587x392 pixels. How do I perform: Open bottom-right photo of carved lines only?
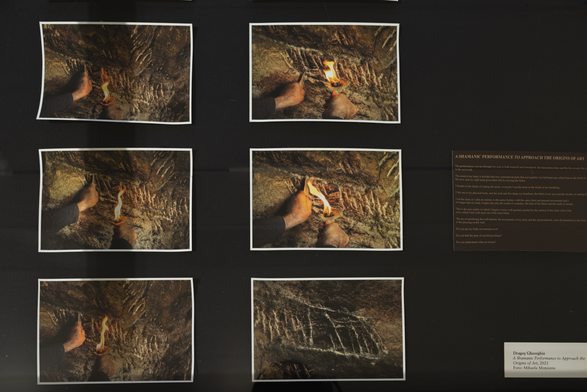[328, 329]
